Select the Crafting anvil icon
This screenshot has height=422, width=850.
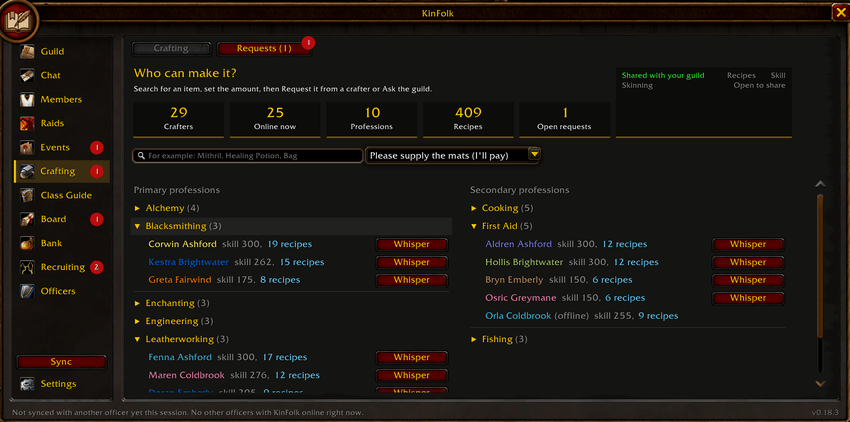28,171
